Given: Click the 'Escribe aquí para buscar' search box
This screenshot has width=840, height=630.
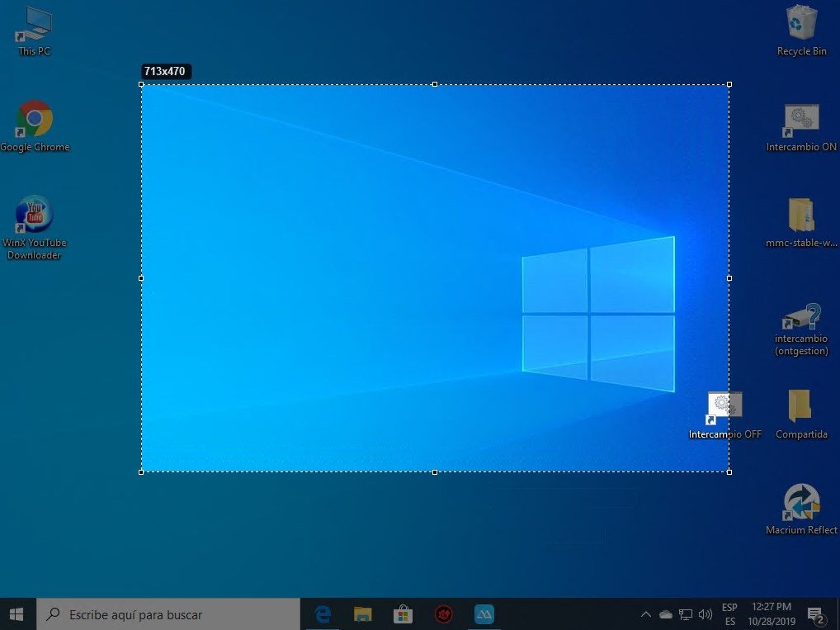Looking at the screenshot, I should pyautogui.click(x=168, y=614).
